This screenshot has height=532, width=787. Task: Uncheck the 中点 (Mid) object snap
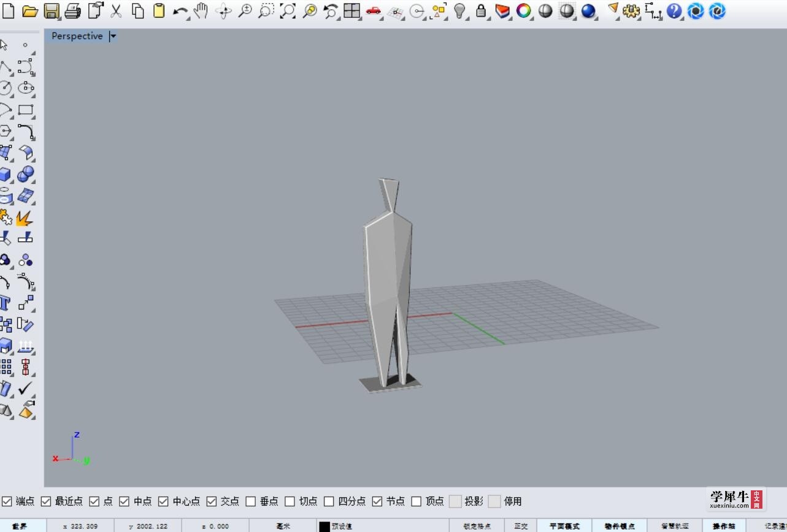tap(124, 501)
